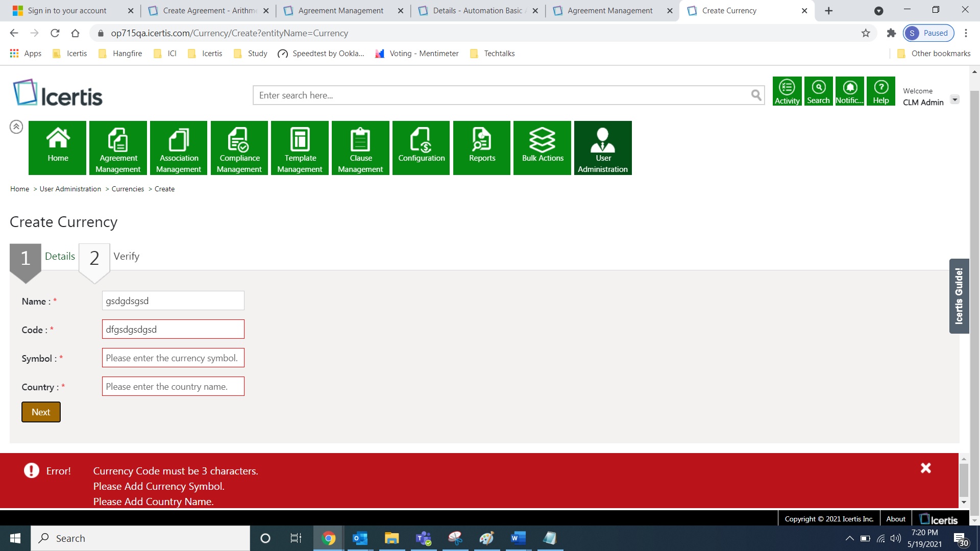Open the tab search dropdown arrow
This screenshot has width=980, height=551.
coord(878,11)
